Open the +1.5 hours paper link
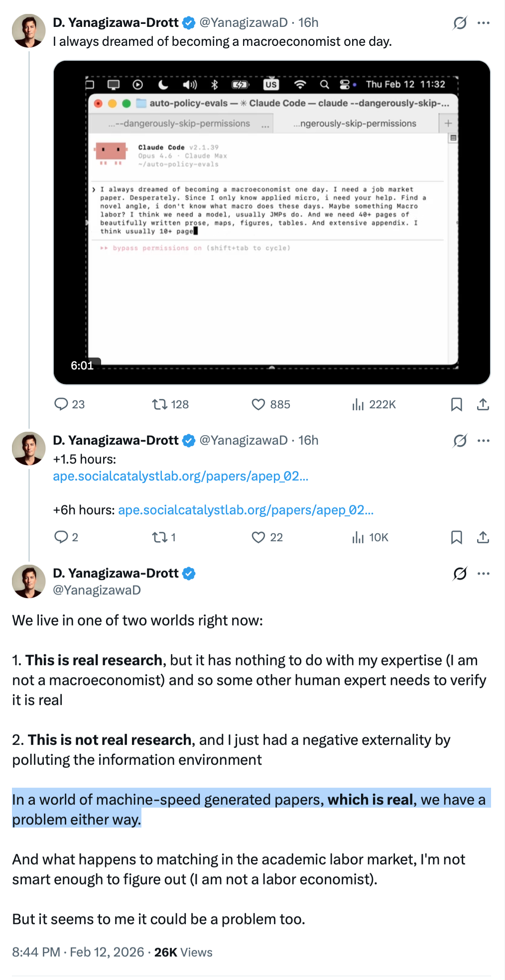Viewport: 505px width, 980px height. (x=181, y=476)
